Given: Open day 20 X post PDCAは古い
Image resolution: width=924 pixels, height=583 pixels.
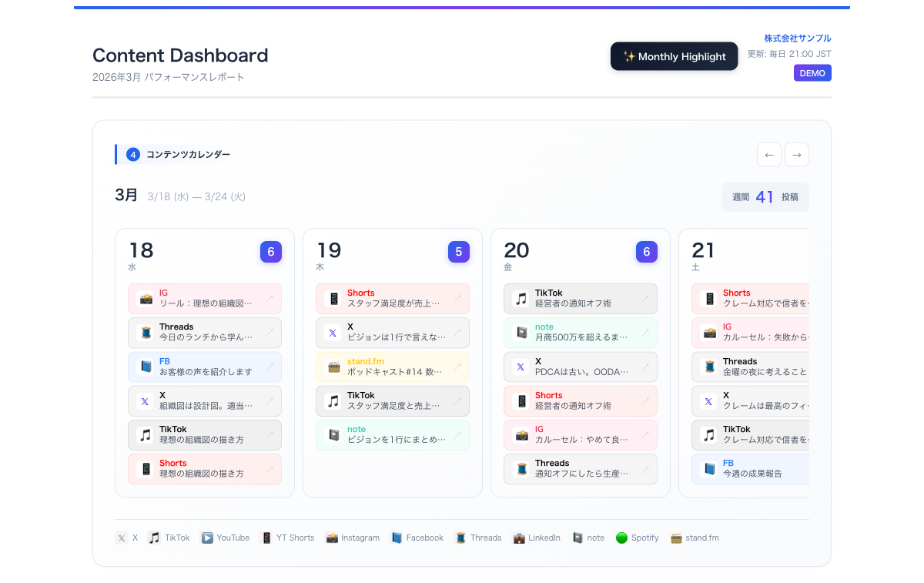Looking at the screenshot, I should coord(581,367).
